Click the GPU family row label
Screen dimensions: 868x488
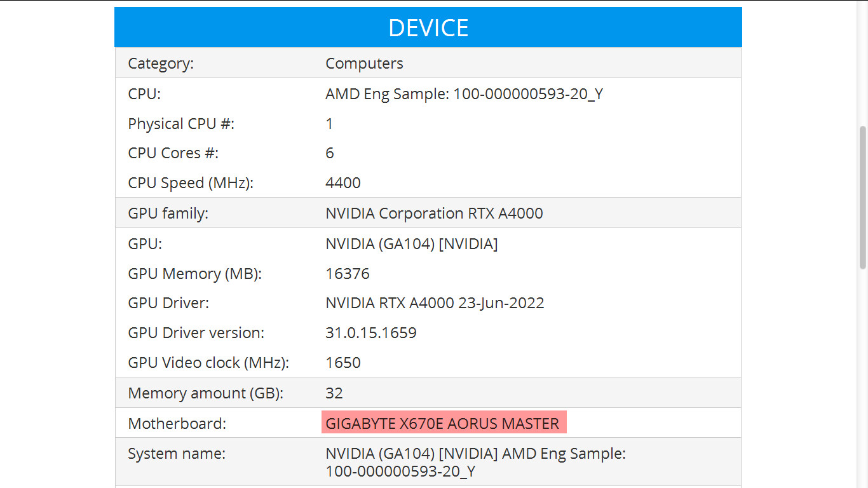(x=168, y=213)
